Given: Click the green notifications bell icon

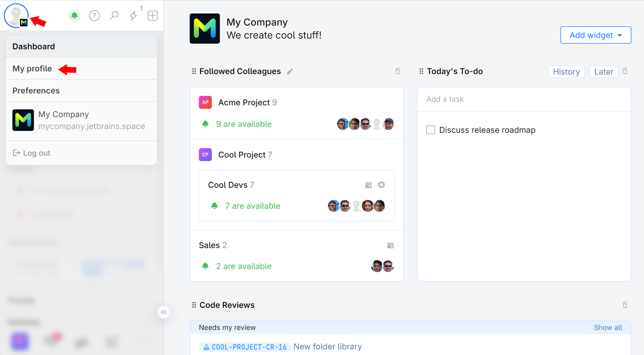Looking at the screenshot, I should [x=74, y=16].
